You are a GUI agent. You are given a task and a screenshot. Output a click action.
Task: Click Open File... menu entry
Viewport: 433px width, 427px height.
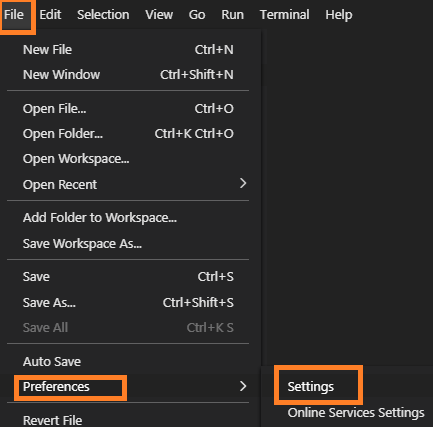[128, 109]
